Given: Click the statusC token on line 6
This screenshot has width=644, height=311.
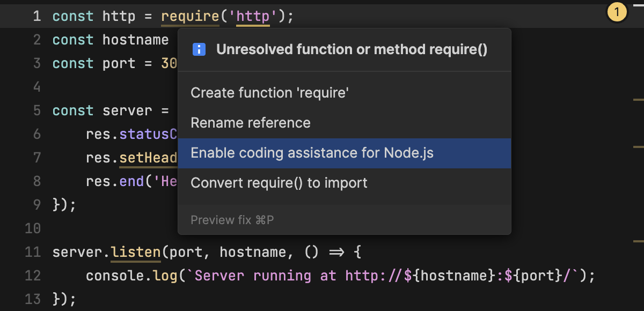Looking at the screenshot, I should (149, 134).
